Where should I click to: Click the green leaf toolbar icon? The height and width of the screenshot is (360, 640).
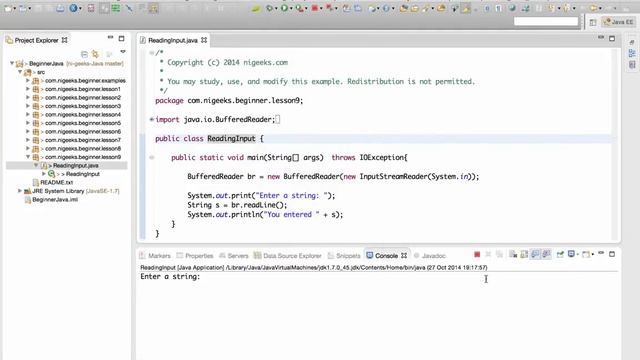(256, 8)
